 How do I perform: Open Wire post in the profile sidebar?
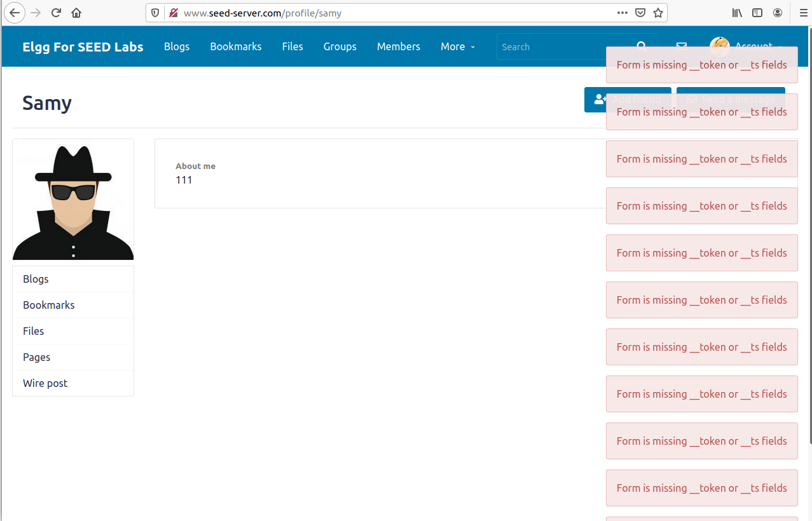pos(73,383)
